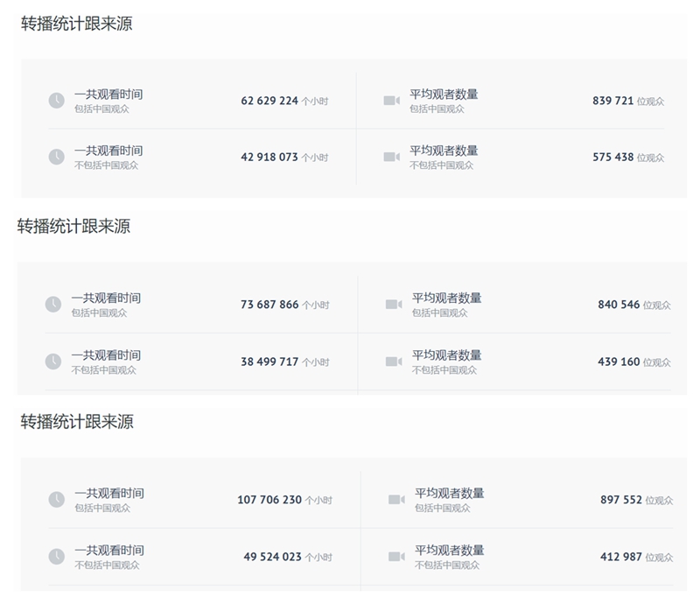This screenshot has width=700, height=604.
Task: Click the 62 629 224 watch-hours value
Action: pyautogui.click(x=269, y=101)
